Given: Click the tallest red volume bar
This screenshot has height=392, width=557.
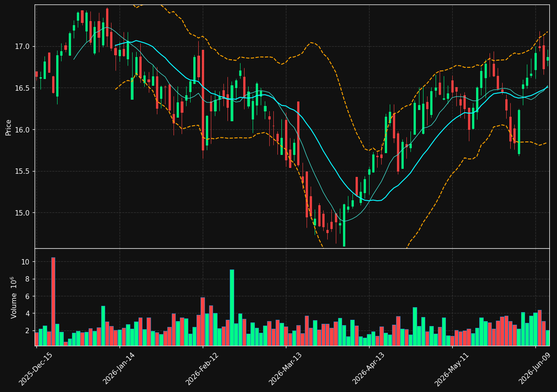Looking at the screenshot, I should [53, 301].
